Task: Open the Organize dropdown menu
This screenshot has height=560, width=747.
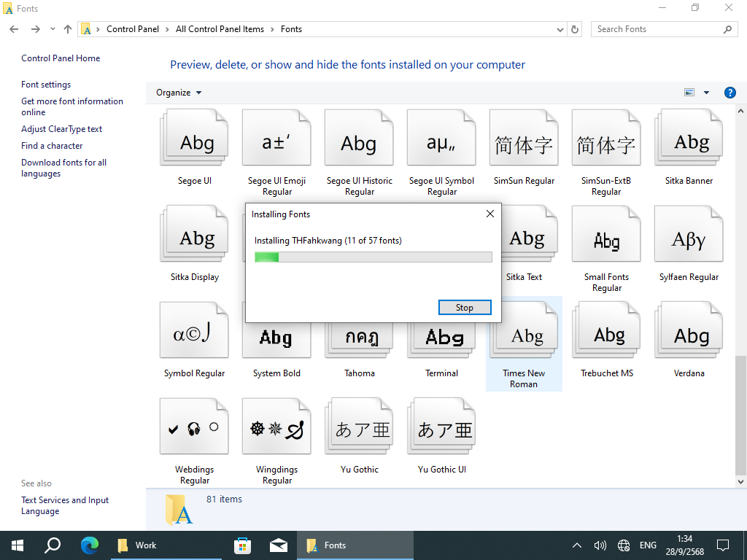Action: click(179, 93)
